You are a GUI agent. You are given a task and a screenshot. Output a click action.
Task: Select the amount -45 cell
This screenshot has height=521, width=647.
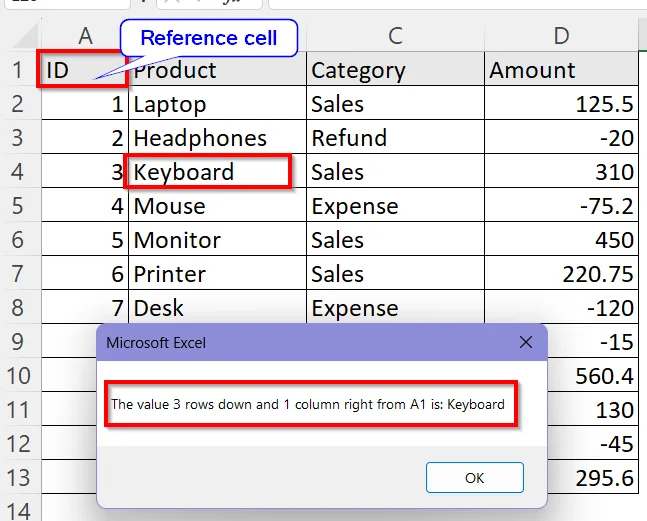(594, 443)
